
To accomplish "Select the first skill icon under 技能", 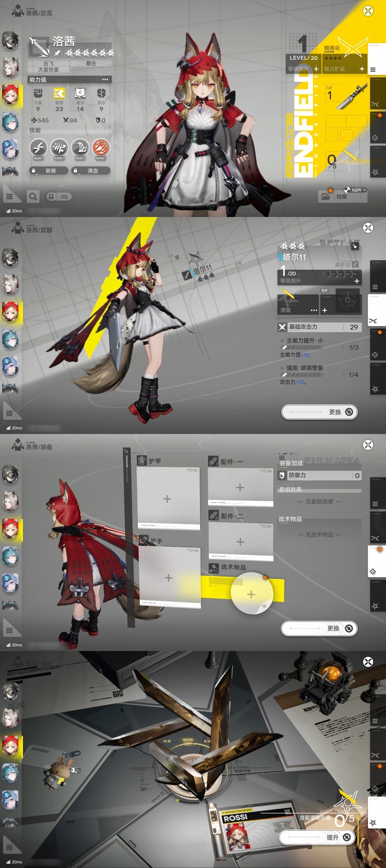I will pos(38,148).
